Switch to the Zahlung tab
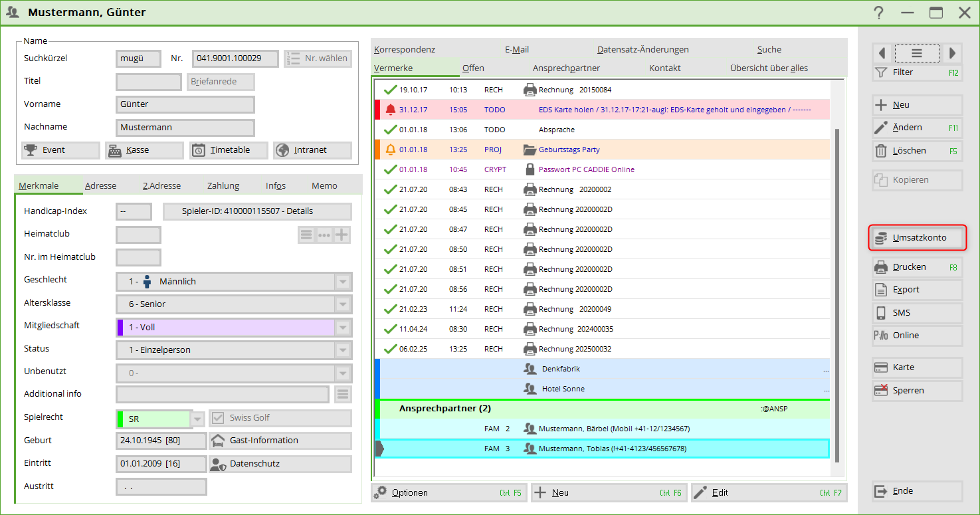 [x=223, y=186]
